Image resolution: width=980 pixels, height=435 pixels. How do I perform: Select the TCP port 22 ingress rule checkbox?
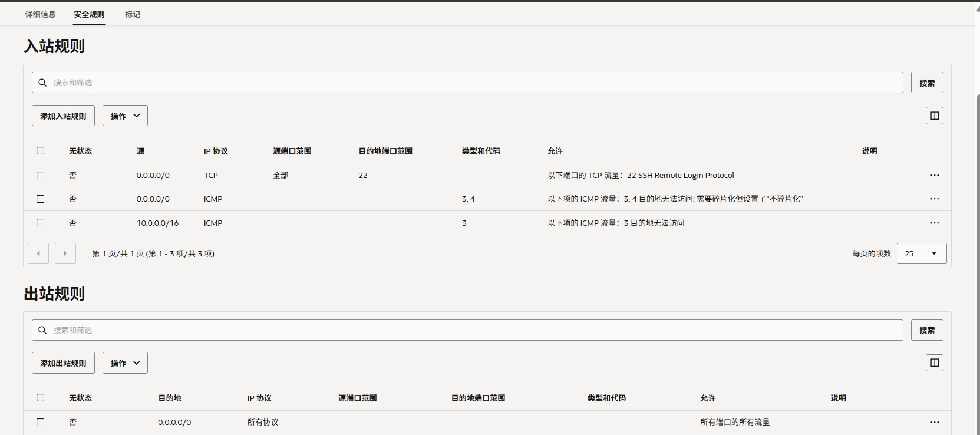[41, 175]
